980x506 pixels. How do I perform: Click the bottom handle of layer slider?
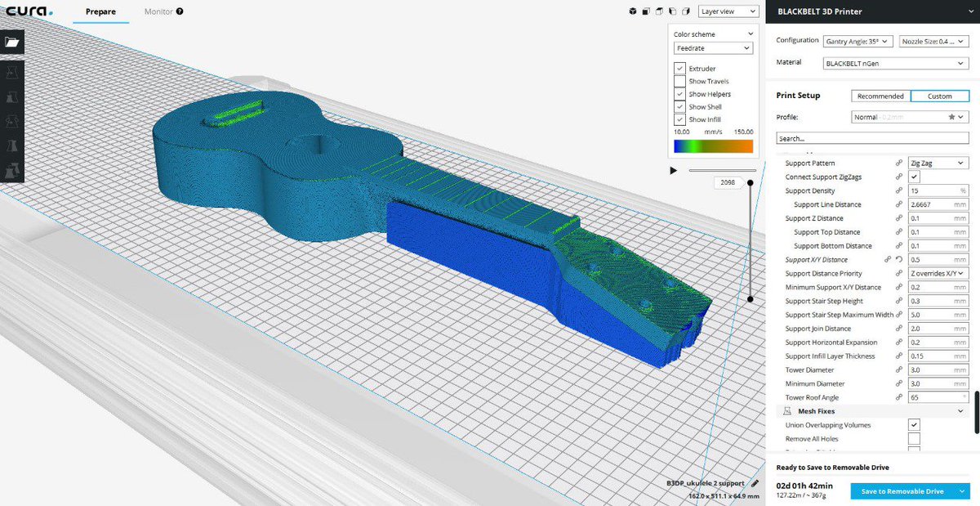click(x=751, y=299)
